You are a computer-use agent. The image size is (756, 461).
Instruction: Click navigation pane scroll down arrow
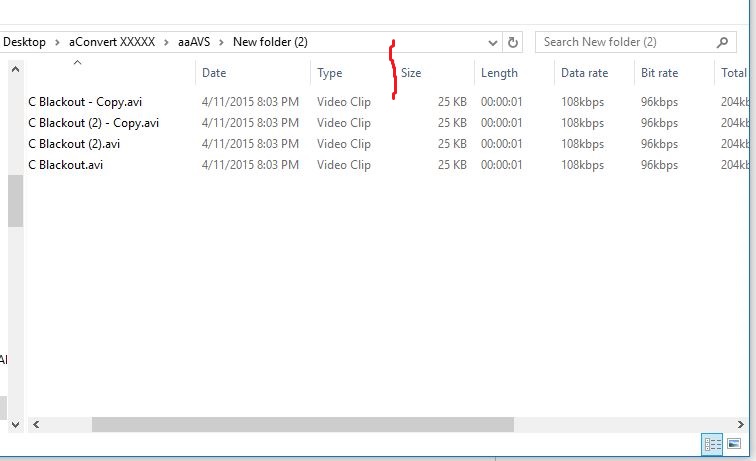pyautogui.click(x=15, y=424)
